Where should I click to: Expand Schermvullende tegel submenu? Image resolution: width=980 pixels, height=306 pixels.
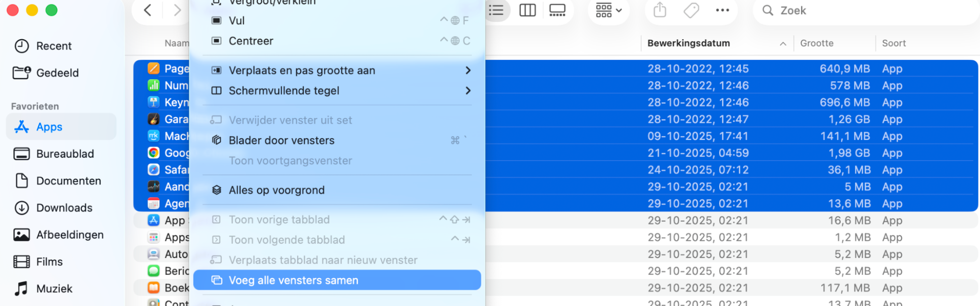(x=337, y=91)
